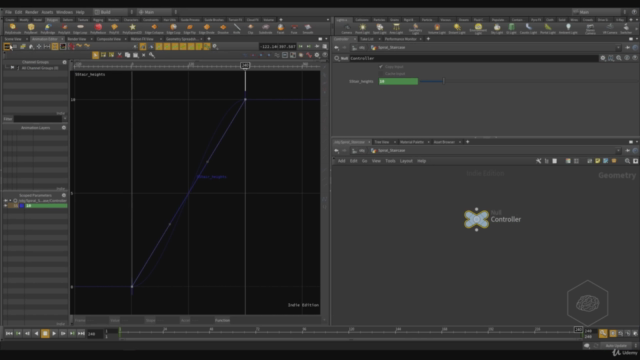Click the Controller null node
The image size is (640, 360).
476,219
